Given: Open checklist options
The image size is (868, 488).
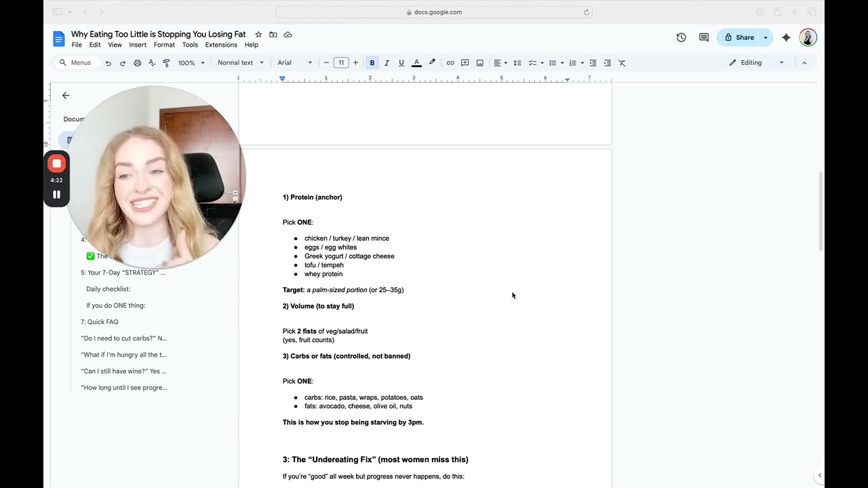Looking at the screenshot, I should coord(536,63).
